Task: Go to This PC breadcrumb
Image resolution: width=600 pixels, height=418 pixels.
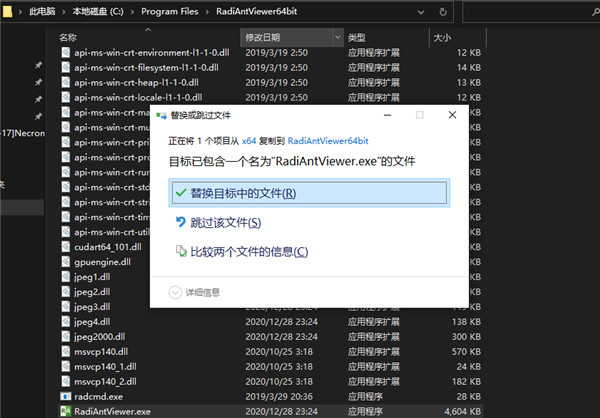Action: coord(42,11)
